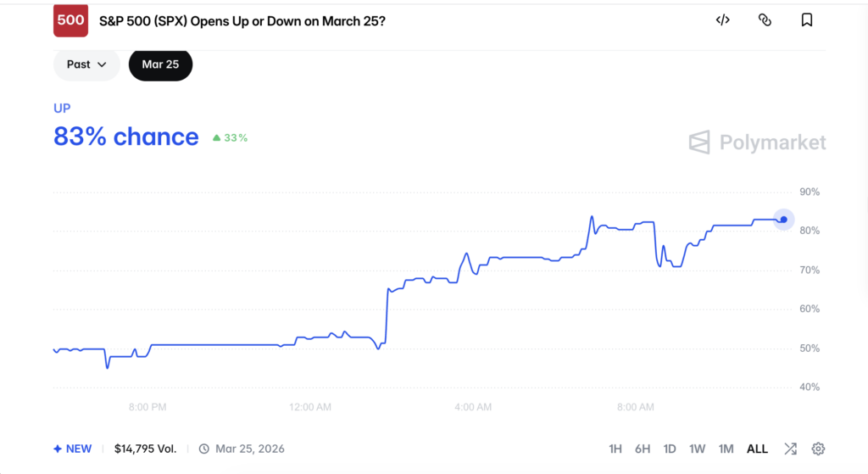Click the 83% chance value
This screenshot has width=868, height=474.
(126, 137)
